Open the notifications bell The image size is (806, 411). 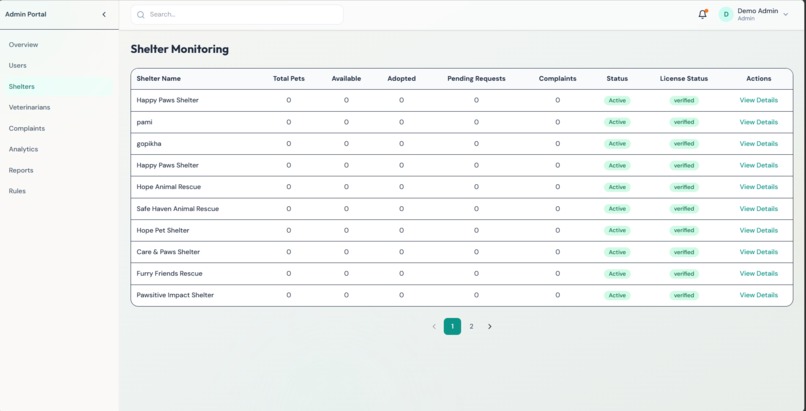coord(703,14)
